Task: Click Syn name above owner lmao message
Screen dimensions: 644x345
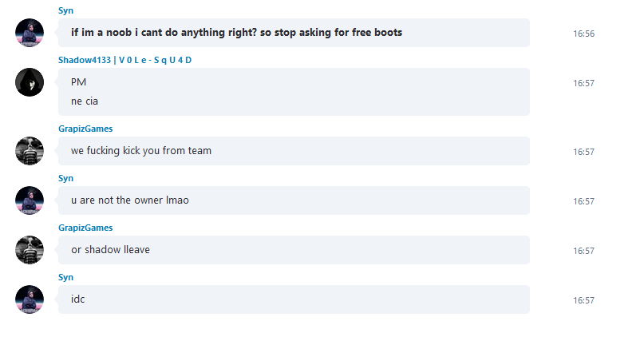Action: coord(65,178)
